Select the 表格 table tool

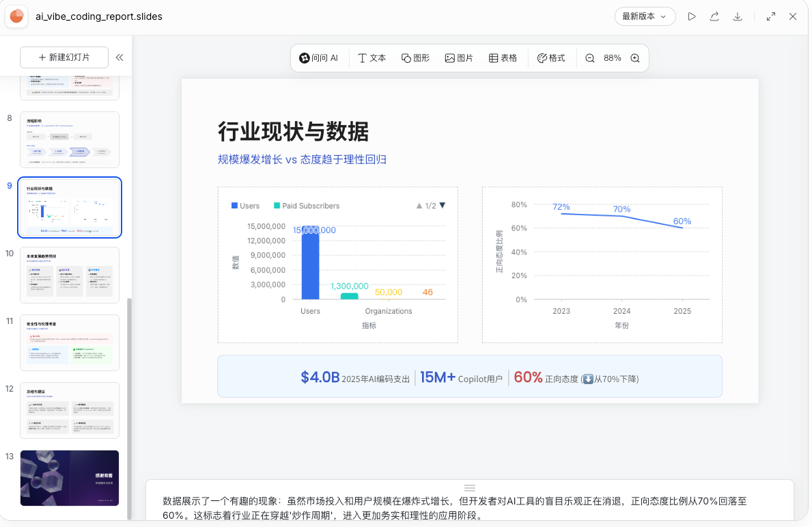(x=503, y=58)
